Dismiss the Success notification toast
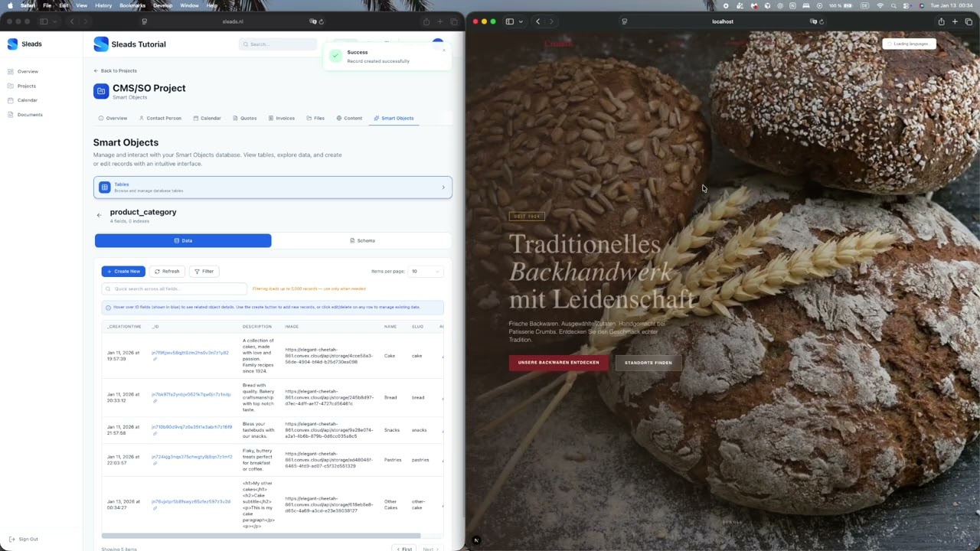Image resolution: width=980 pixels, height=551 pixels. pyautogui.click(x=443, y=51)
